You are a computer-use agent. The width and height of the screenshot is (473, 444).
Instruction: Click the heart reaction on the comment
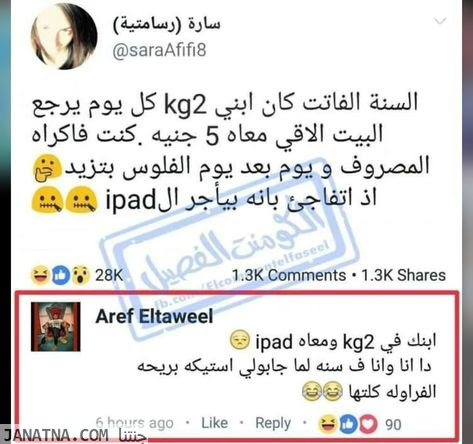tap(368, 424)
